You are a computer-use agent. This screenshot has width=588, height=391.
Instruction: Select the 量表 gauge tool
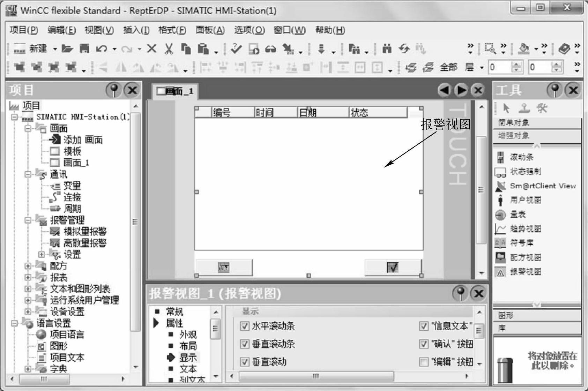(x=511, y=215)
